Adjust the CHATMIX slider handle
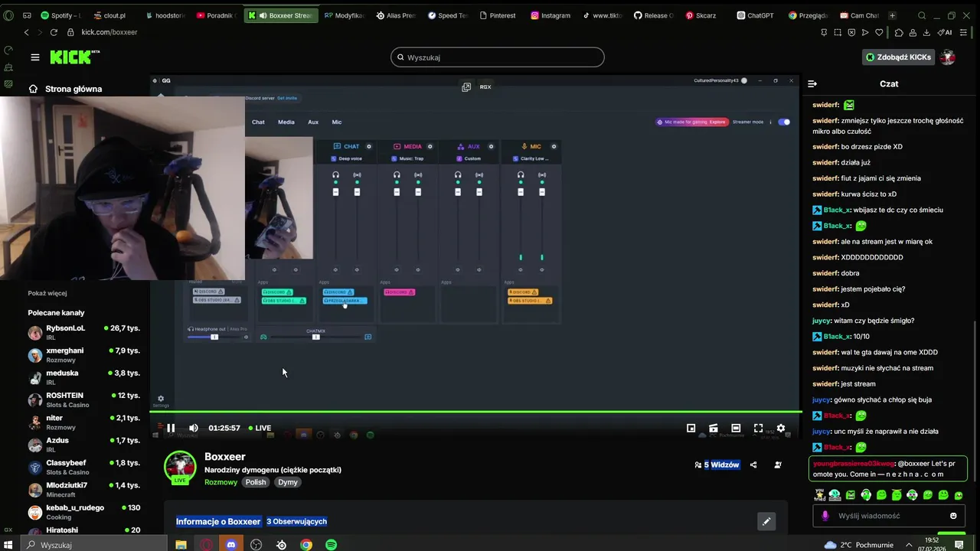Screen dimensions: 980x551 coord(315,337)
